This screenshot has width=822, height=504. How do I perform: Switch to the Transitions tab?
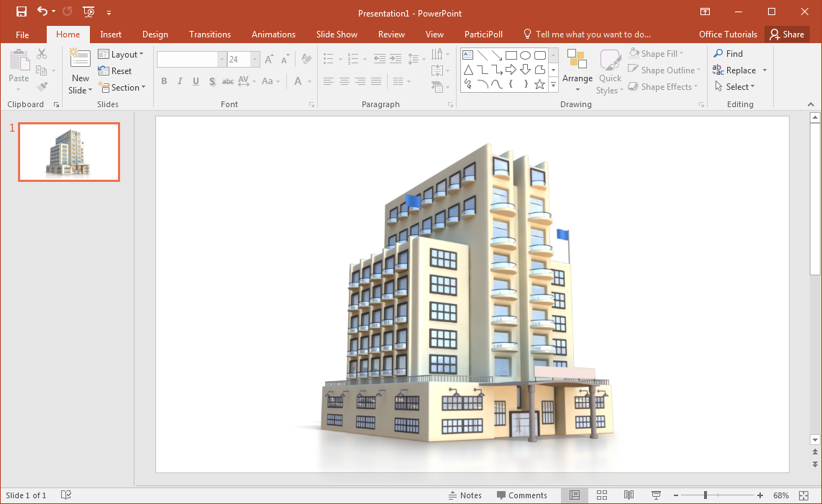pyautogui.click(x=210, y=35)
